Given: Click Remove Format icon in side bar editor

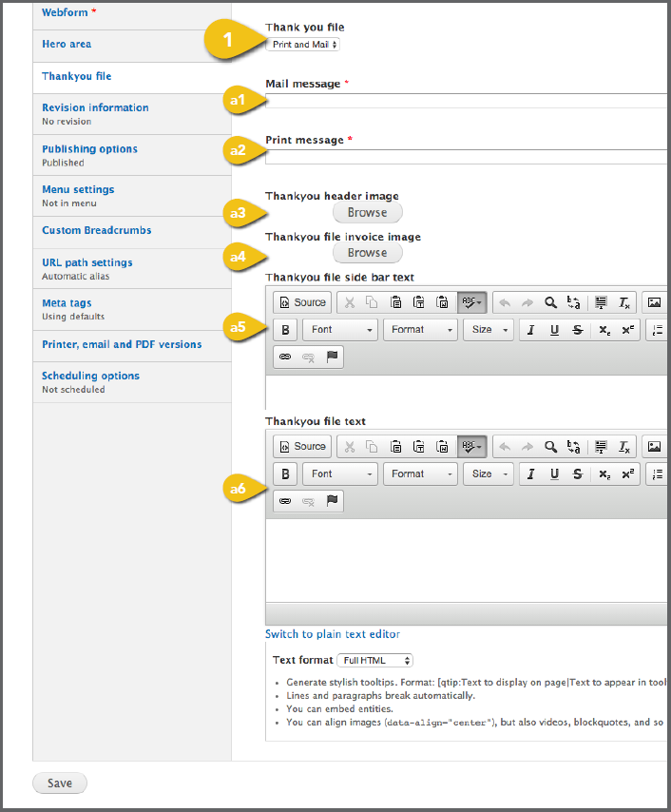Looking at the screenshot, I should (624, 302).
